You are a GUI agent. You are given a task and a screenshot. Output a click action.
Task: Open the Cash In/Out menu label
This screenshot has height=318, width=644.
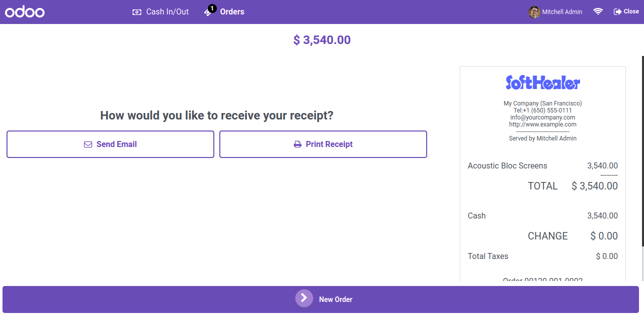pyautogui.click(x=167, y=12)
